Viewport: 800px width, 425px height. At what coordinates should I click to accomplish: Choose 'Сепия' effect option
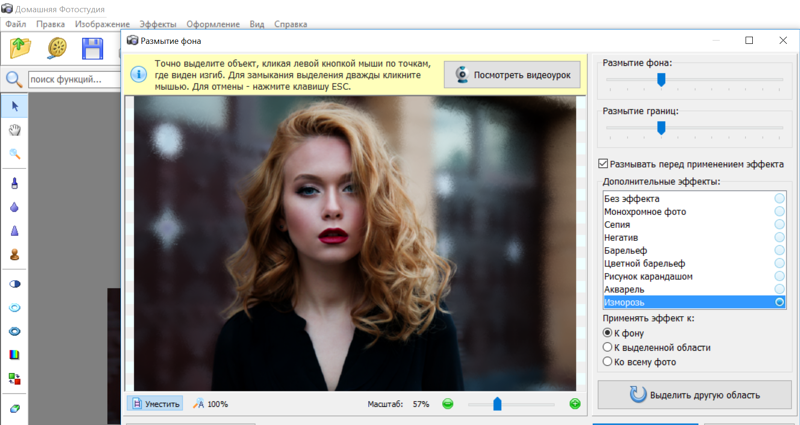pos(694,224)
